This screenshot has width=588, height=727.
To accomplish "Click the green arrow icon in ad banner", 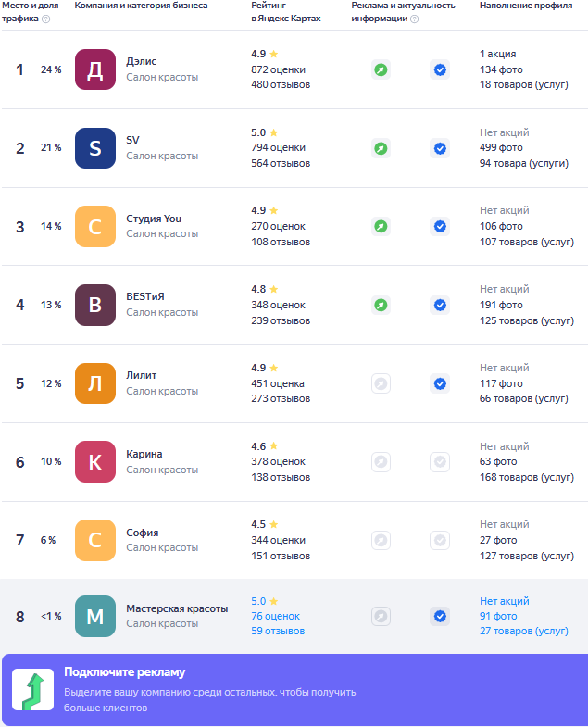I will pyautogui.click(x=33, y=689).
